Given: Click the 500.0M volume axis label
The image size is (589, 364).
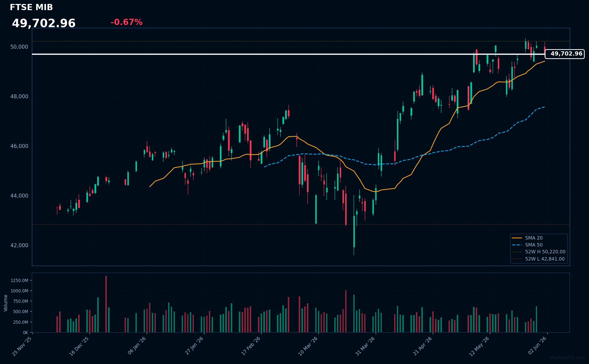Looking at the screenshot, I should (x=20, y=312).
